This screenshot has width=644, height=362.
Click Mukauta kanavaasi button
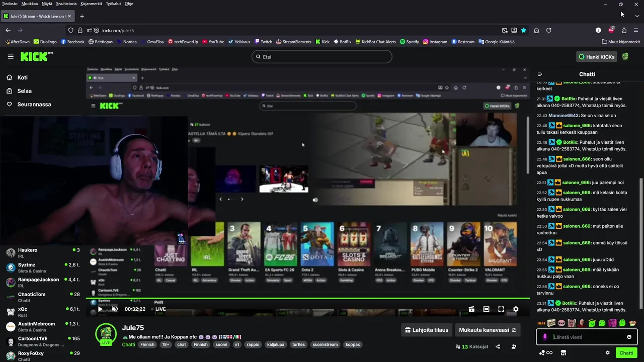click(487, 330)
